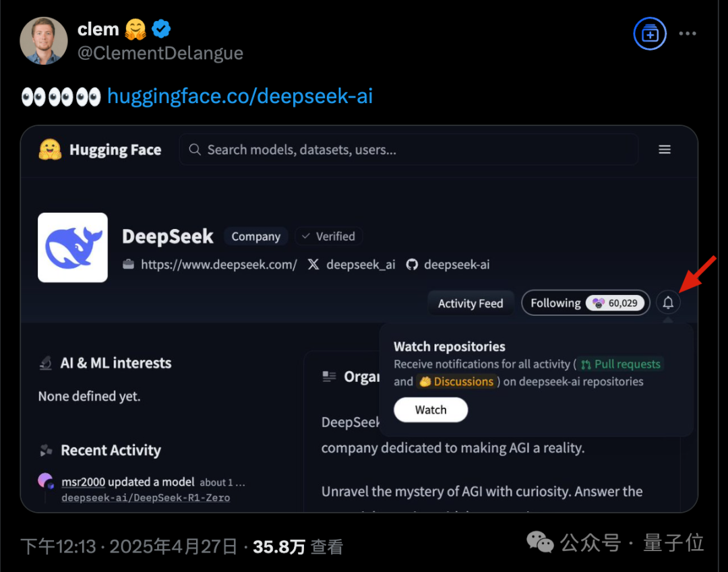Open the huggingface.co/deepseek-ai link
The width and height of the screenshot is (728, 572).
(240, 96)
